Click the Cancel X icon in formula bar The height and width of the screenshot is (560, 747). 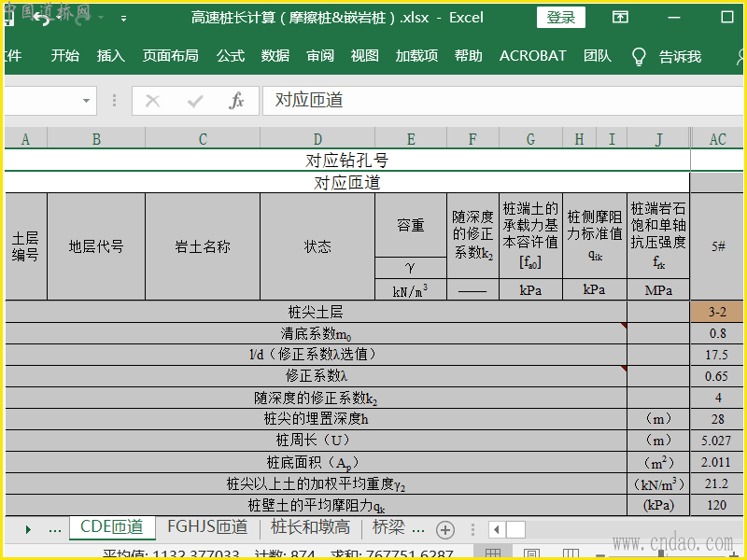coord(152,101)
